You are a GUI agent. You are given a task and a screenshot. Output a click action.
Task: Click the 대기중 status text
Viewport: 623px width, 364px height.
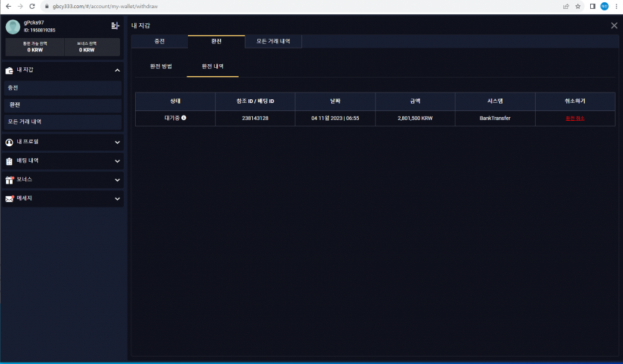172,118
